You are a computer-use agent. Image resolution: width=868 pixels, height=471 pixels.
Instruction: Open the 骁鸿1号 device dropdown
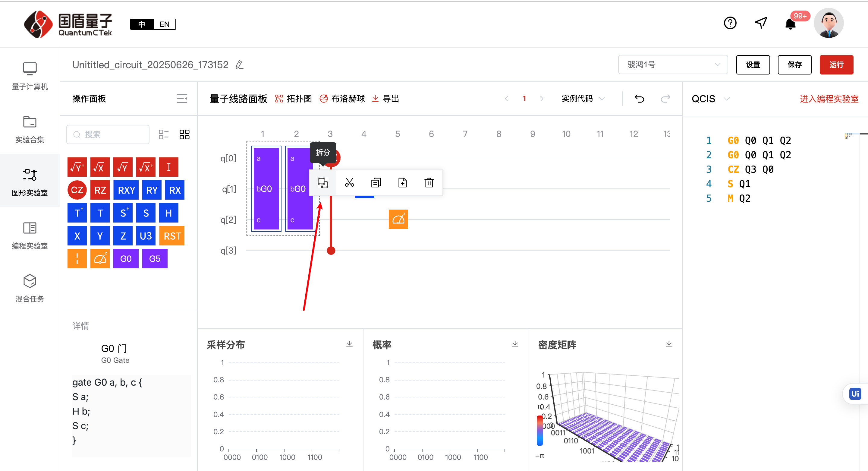pyautogui.click(x=673, y=65)
